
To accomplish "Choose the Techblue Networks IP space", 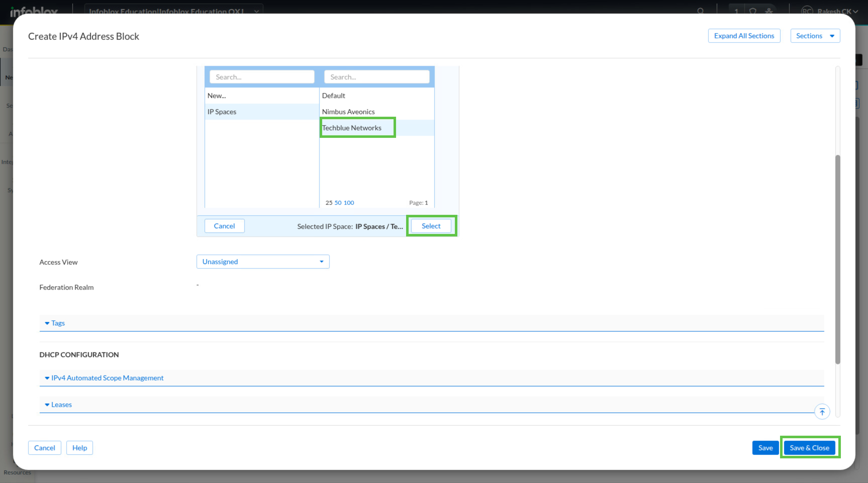I will pyautogui.click(x=377, y=128).
